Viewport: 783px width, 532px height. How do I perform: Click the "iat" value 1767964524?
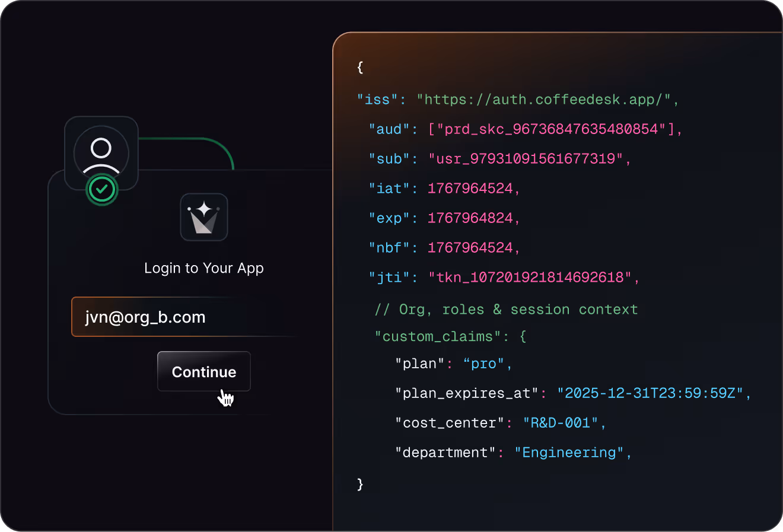click(470, 189)
